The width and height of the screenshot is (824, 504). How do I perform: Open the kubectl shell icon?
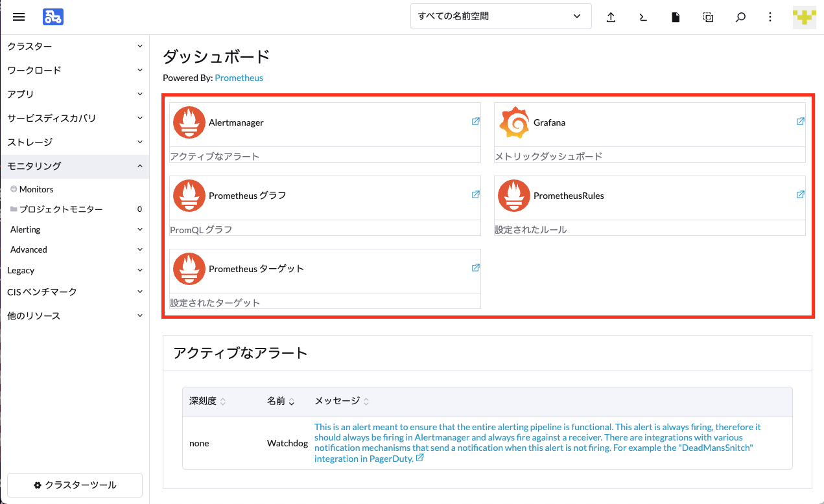pos(643,17)
